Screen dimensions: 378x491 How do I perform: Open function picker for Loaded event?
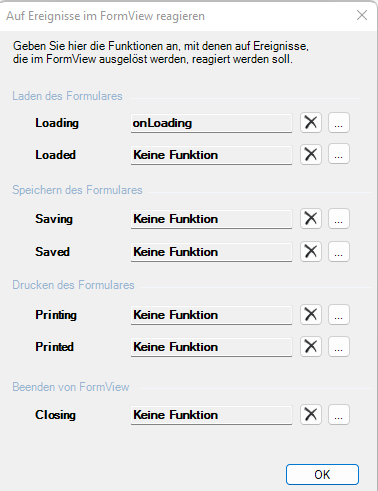(x=339, y=154)
